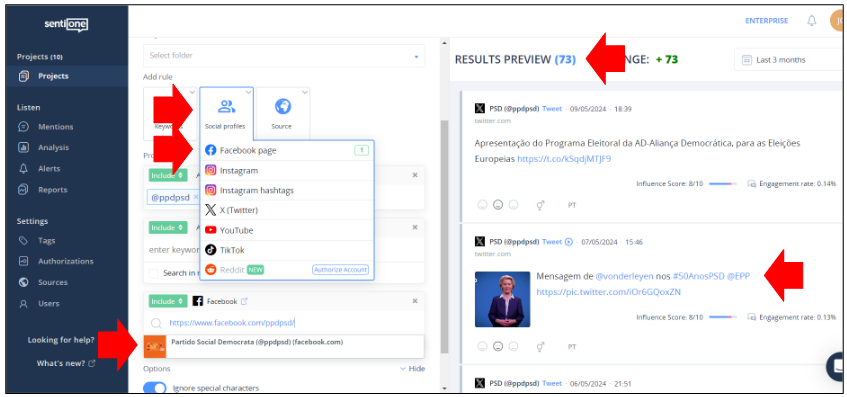847x397 pixels.
Task: Click the Authorizations sidebar icon
Action: 23,261
